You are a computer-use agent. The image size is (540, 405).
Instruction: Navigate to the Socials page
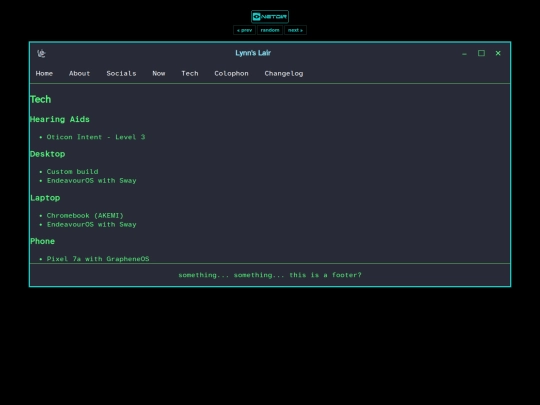tap(121, 73)
